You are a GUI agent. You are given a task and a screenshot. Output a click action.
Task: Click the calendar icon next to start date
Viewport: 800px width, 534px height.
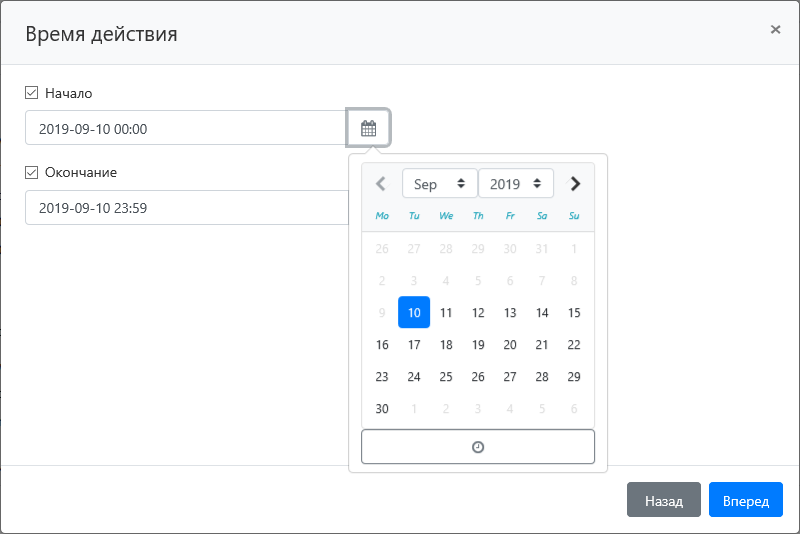tap(368, 128)
